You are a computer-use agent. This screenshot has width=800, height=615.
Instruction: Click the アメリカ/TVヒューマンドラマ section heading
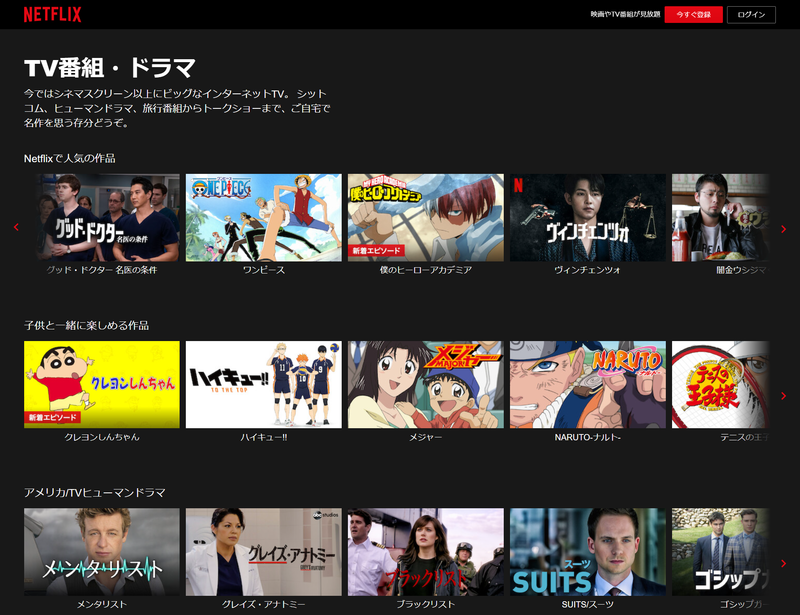(94, 493)
